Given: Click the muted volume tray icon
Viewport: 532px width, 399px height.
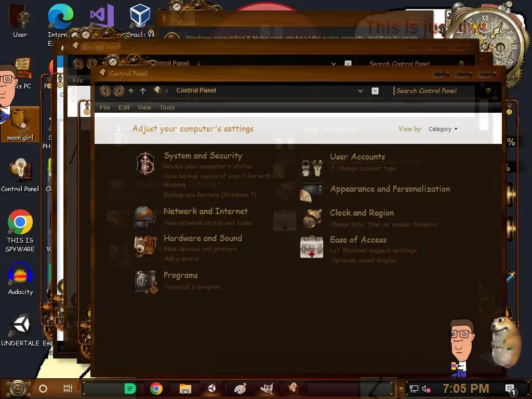Looking at the screenshot, I should [x=426, y=389].
